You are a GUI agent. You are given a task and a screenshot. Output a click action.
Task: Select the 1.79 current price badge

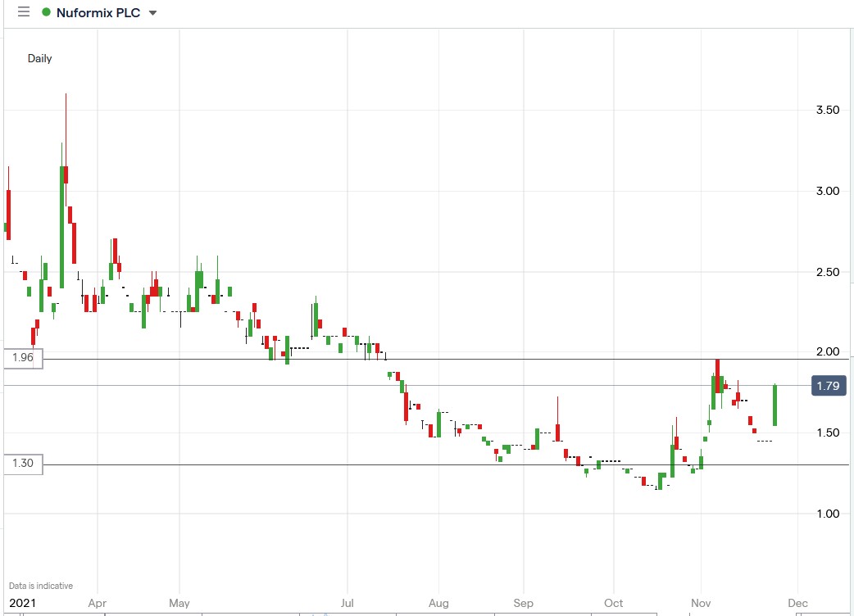click(828, 386)
